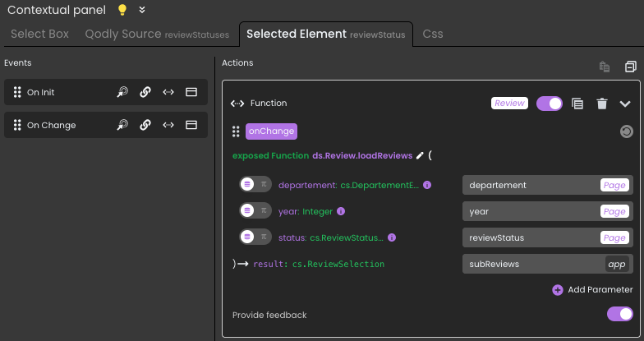Collapse the Contextual panel with double chevron
The height and width of the screenshot is (341, 644).
[142, 10]
